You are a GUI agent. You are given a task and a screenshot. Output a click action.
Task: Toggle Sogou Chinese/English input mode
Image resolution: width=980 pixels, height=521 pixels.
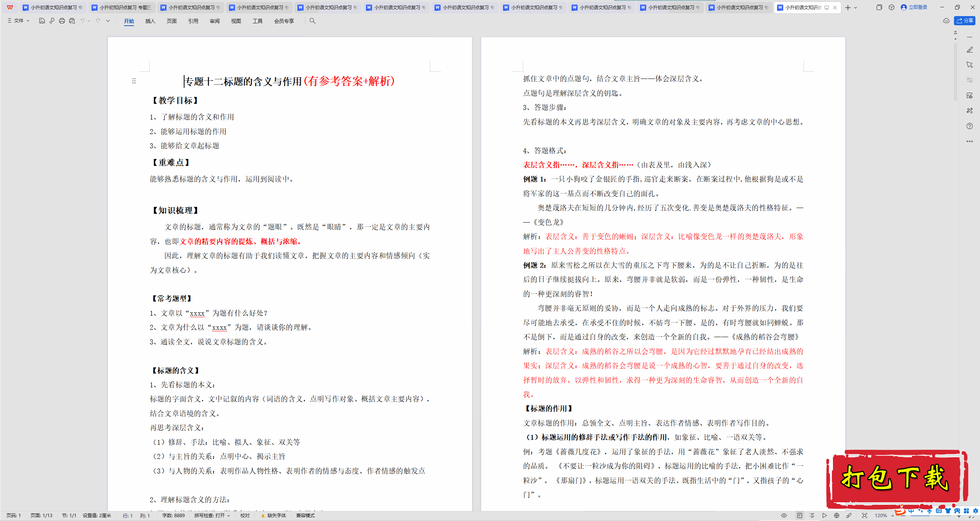point(911,511)
